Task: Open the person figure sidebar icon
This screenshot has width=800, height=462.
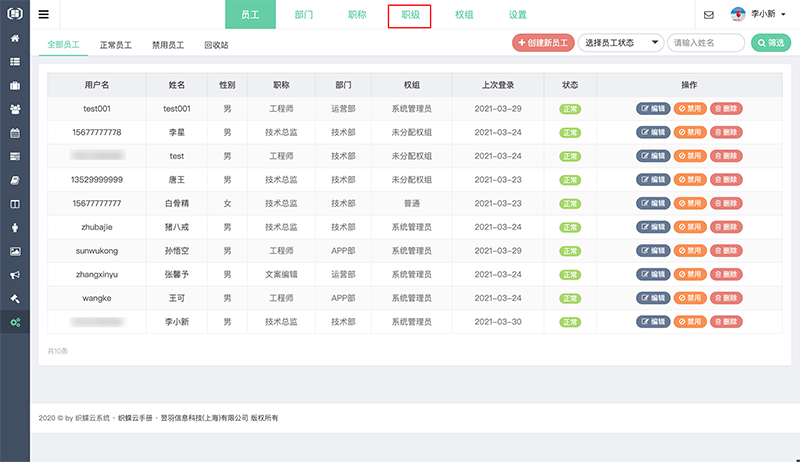Action: pos(15,227)
